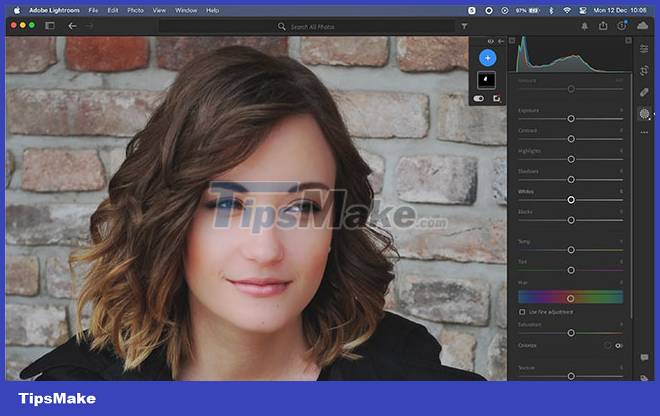Click the date and time in menu bar
660x416 pixels.
click(620, 10)
